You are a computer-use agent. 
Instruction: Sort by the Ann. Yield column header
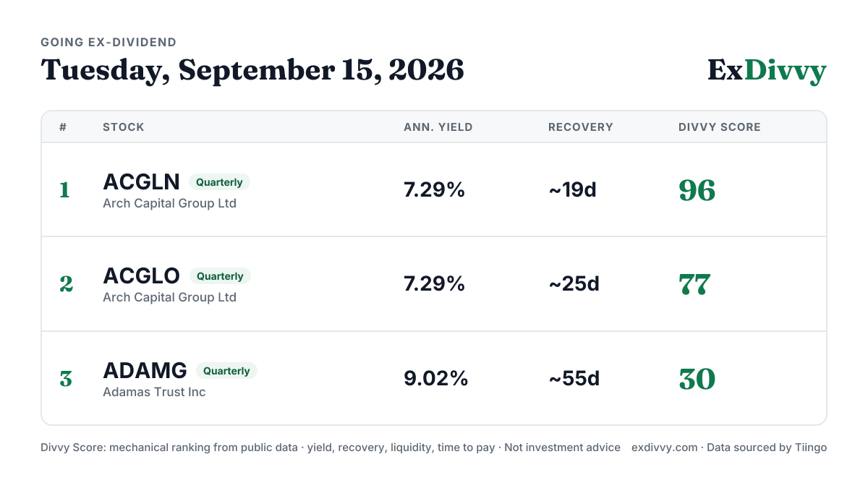[x=438, y=127]
